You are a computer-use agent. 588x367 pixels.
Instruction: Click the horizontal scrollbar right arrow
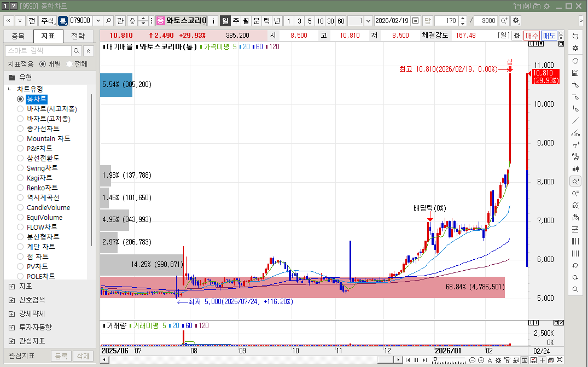(x=398, y=360)
